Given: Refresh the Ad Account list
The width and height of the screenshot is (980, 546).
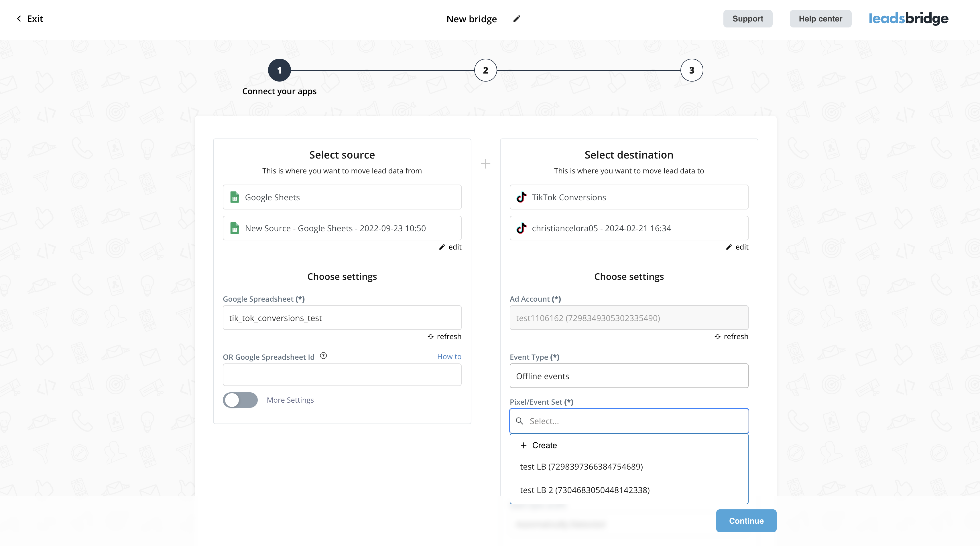Looking at the screenshot, I should tap(731, 337).
